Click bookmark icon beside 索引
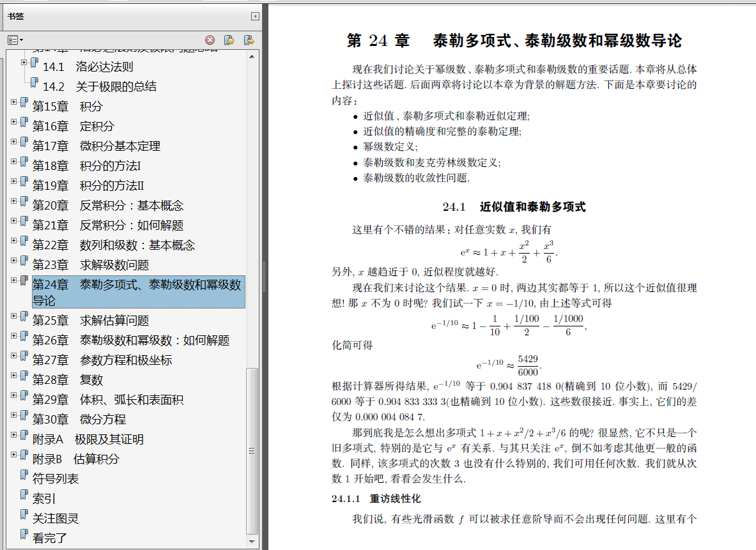 click(24, 494)
